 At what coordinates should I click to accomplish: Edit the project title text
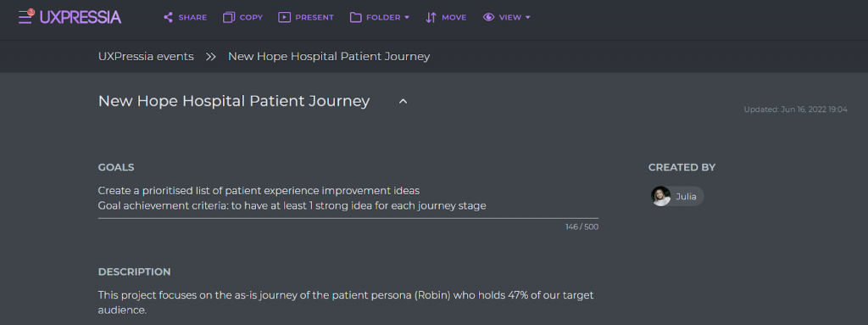coord(234,102)
